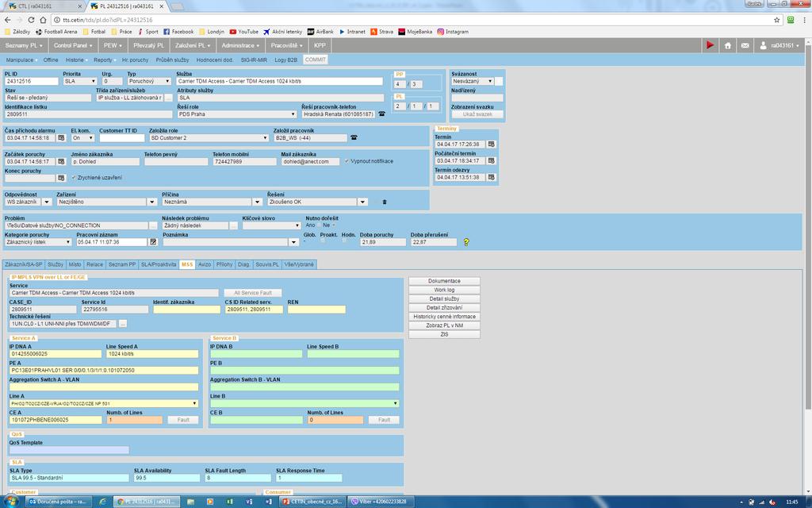
Task: Click the edit icon next to Pracovní záznam
Action: pos(153,242)
